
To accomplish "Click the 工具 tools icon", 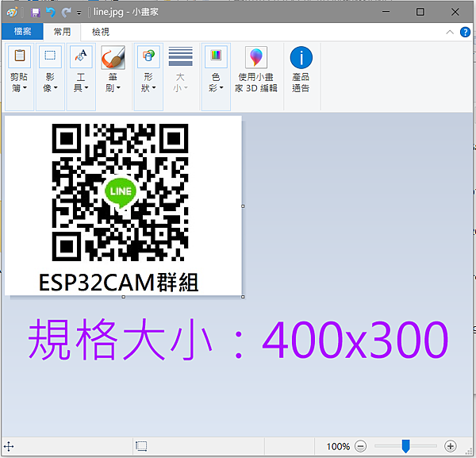I will pyautogui.click(x=81, y=56).
